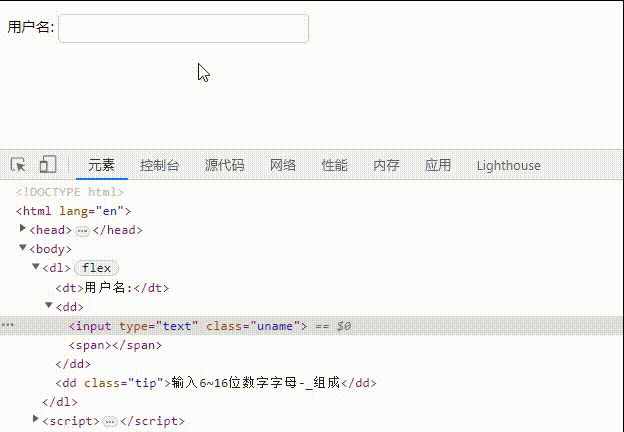Viewport: 624px width, 432px height.
Task: Expand the head element node
Action: pos(23,229)
